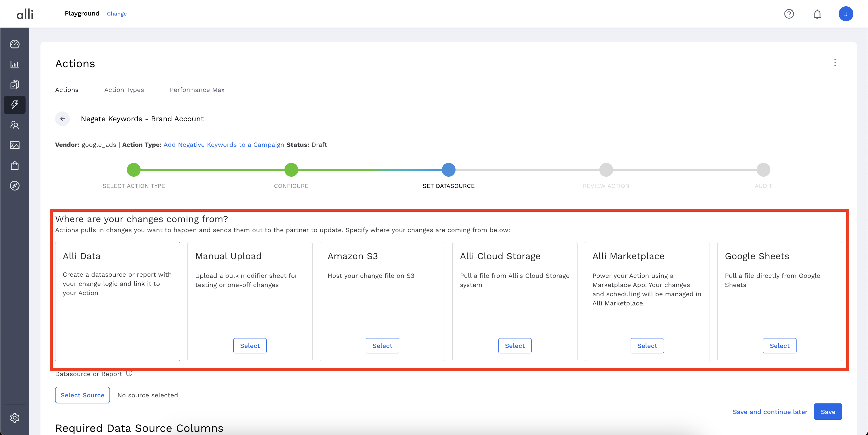The width and height of the screenshot is (868, 435).
Task: Switch to the Performance Max tab
Action: [197, 90]
